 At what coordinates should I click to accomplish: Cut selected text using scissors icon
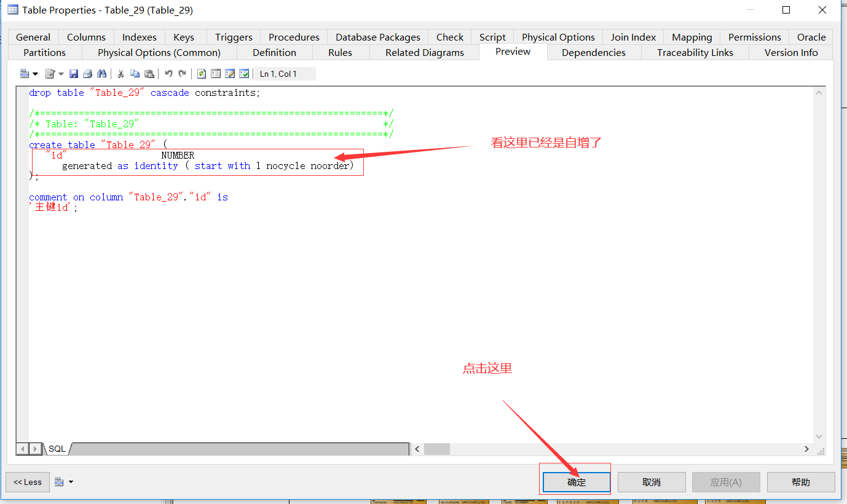[x=120, y=73]
